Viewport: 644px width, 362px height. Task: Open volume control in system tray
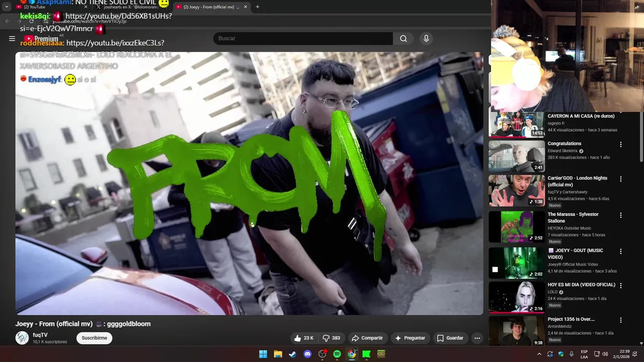coord(605,354)
